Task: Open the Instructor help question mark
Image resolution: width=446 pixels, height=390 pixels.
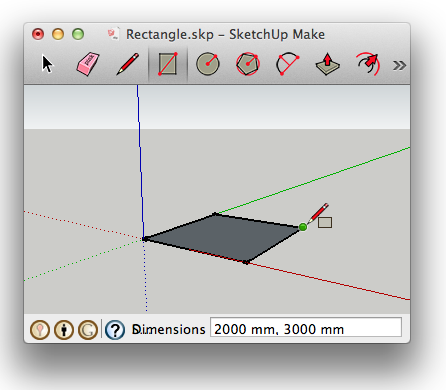Action: click(x=115, y=330)
